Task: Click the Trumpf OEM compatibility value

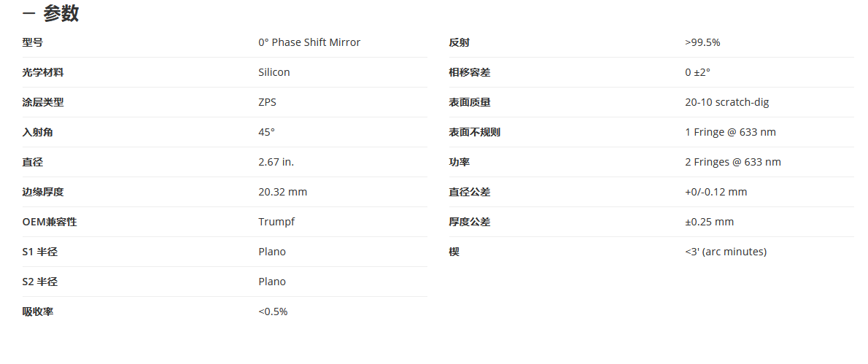Action: [x=276, y=222]
